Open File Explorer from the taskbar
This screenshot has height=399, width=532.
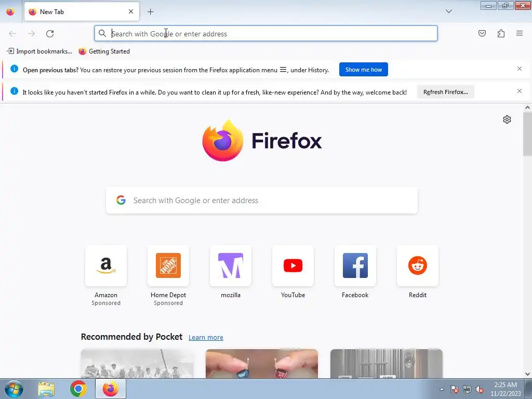coord(46,389)
